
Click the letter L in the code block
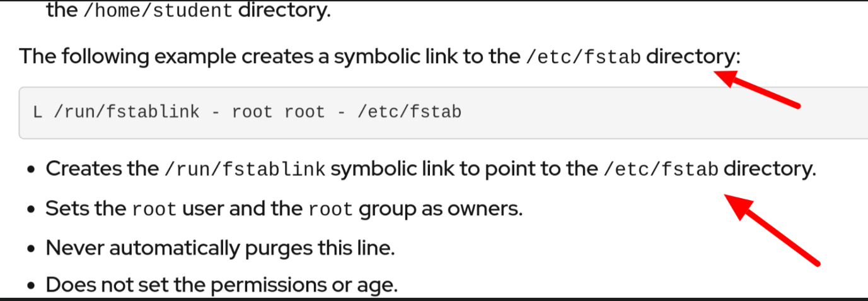pos(37,112)
